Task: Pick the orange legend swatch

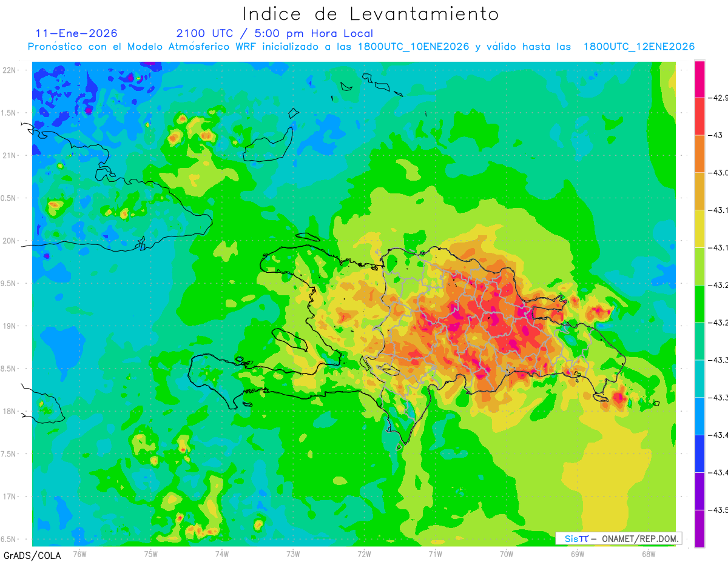Action: pos(699,154)
